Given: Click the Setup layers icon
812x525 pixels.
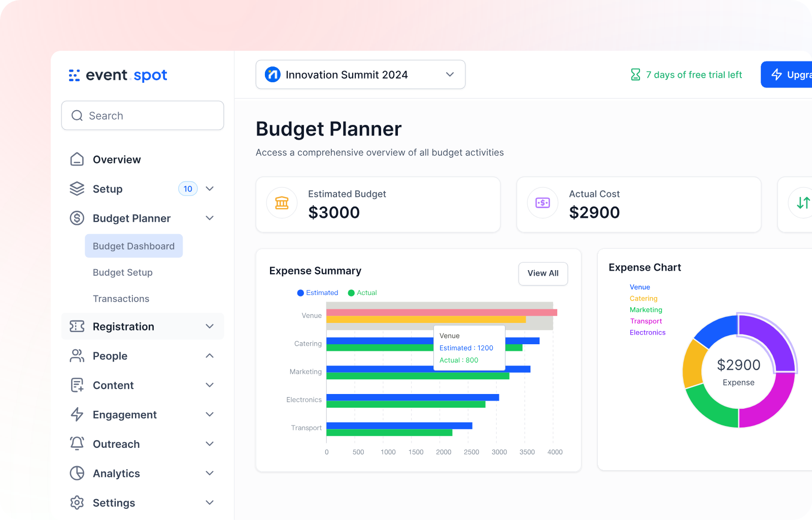Looking at the screenshot, I should coord(77,189).
